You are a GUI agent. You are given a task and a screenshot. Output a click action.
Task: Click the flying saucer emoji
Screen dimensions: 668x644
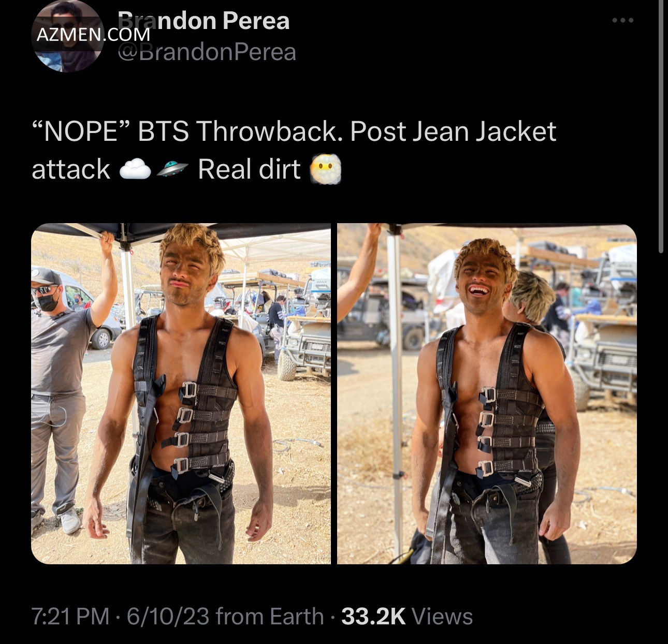[x=172, y=169]
